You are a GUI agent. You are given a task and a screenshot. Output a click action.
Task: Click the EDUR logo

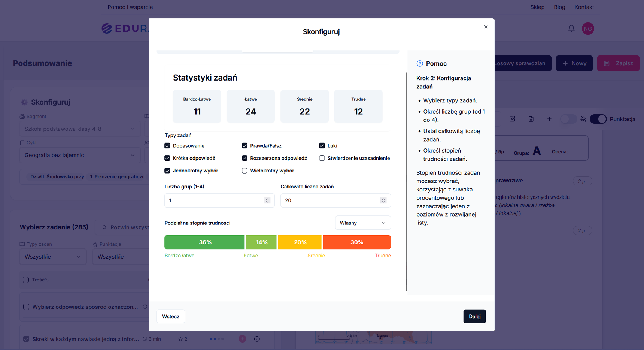coord(125,28)
